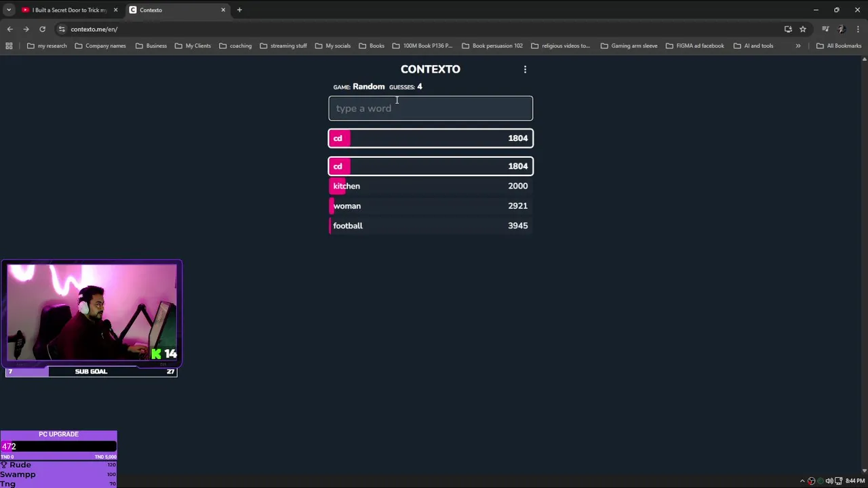Click the PC UPGRADE donation progress bar
This screenshot has height=488, width=868.
click(58, 447)
